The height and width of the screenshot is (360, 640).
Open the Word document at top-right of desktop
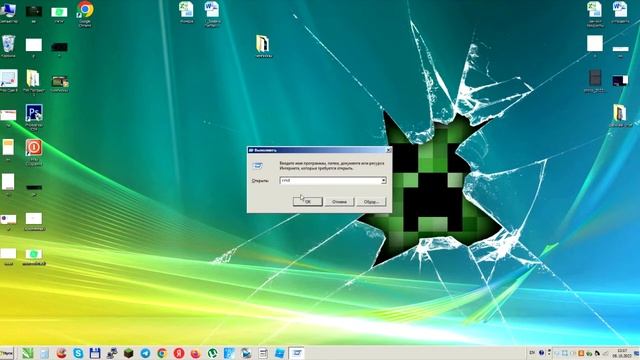pyautogui.click(x=620, y=13)
